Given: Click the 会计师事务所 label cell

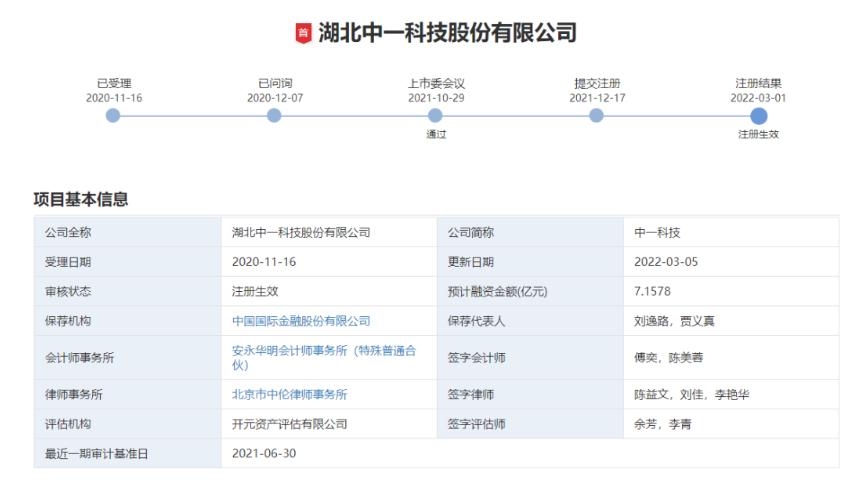Looking at the screenshot, I should pos(128,357).
